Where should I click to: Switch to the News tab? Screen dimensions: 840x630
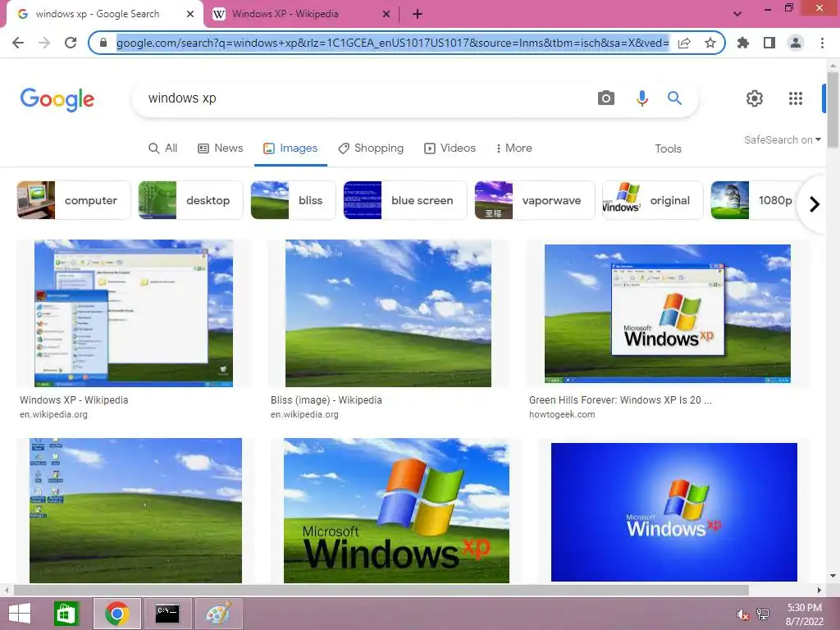tap(220, 148)
